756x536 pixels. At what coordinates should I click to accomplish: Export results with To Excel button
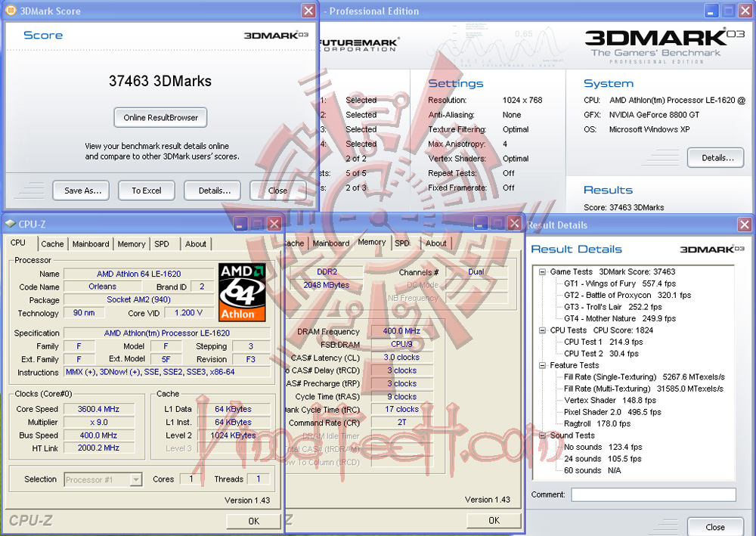coord(147,191)
